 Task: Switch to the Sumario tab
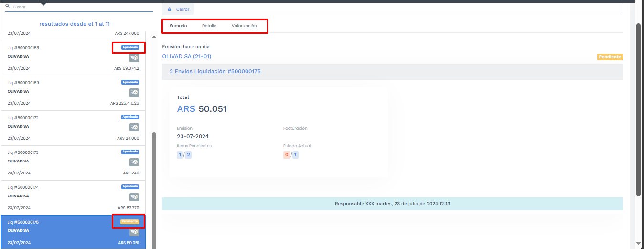coord(178,26)
